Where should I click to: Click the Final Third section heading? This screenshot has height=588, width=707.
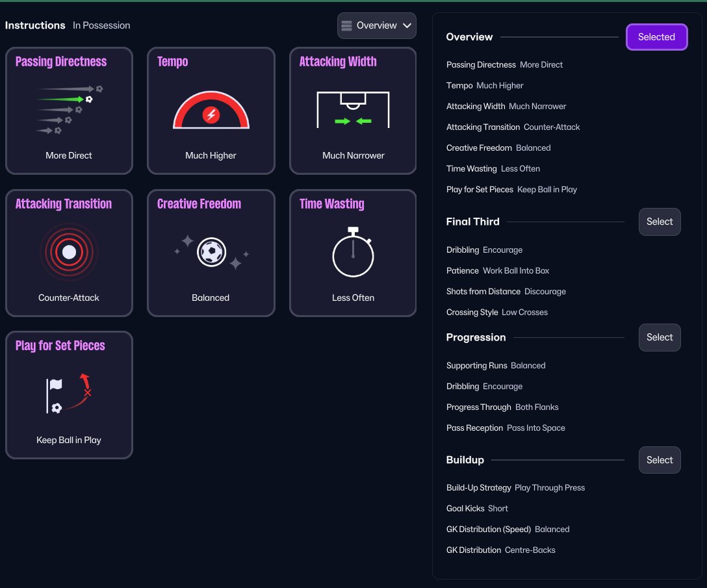472,222
